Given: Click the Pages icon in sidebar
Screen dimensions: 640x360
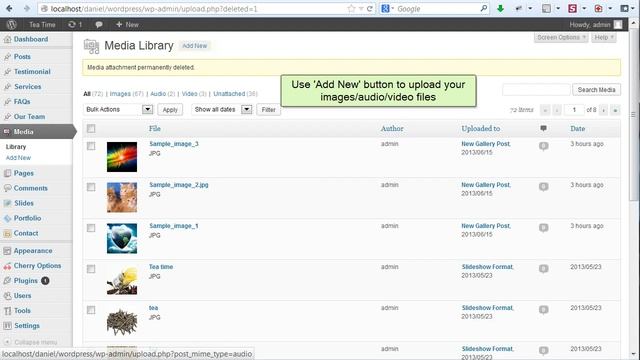Looking at the screenshot, I should click(7, 173).
